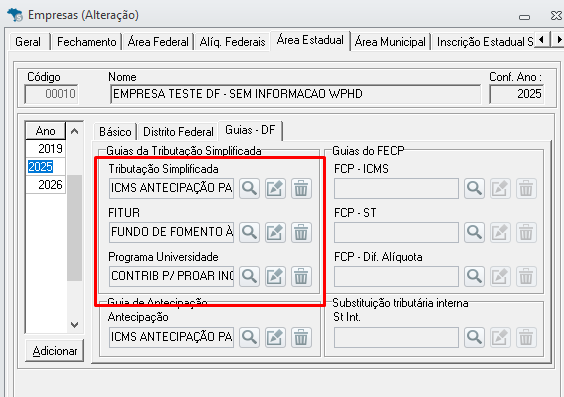The image size is (564, 397).
Task: Delete the Programa Universidade guide
Action: click(x=301, y=277)
